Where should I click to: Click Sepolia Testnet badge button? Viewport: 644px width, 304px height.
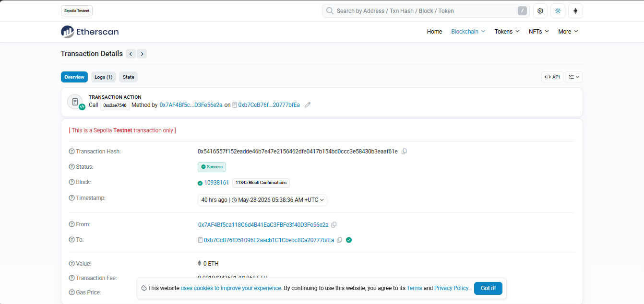click(x=77, y=11)
